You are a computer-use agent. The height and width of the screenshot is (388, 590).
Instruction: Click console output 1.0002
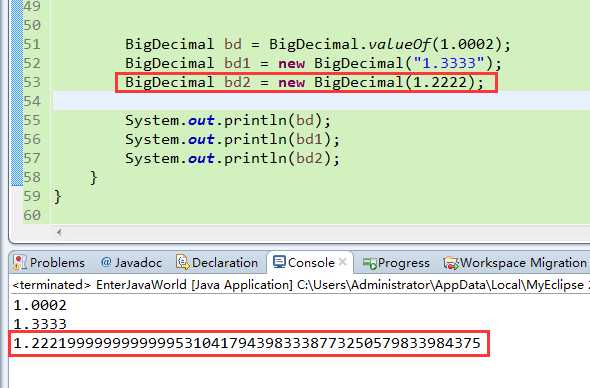click(x=40, y=305)
